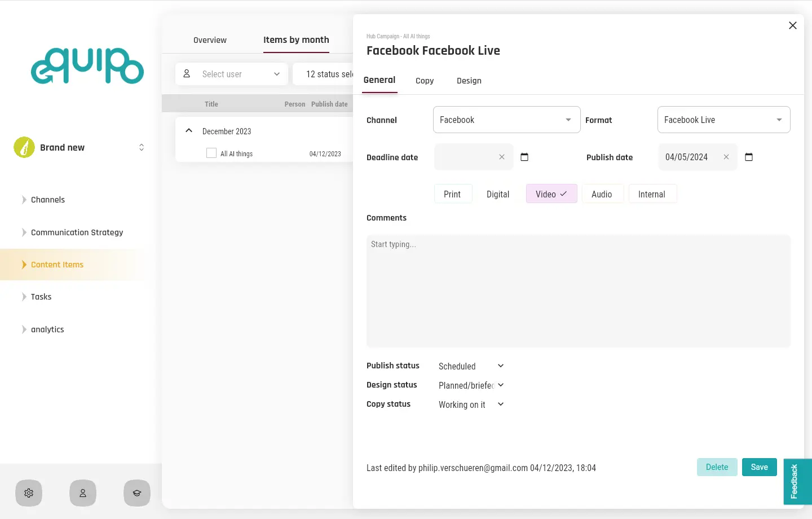Open the Publish date calendar picker

click(x=749, y=157)
